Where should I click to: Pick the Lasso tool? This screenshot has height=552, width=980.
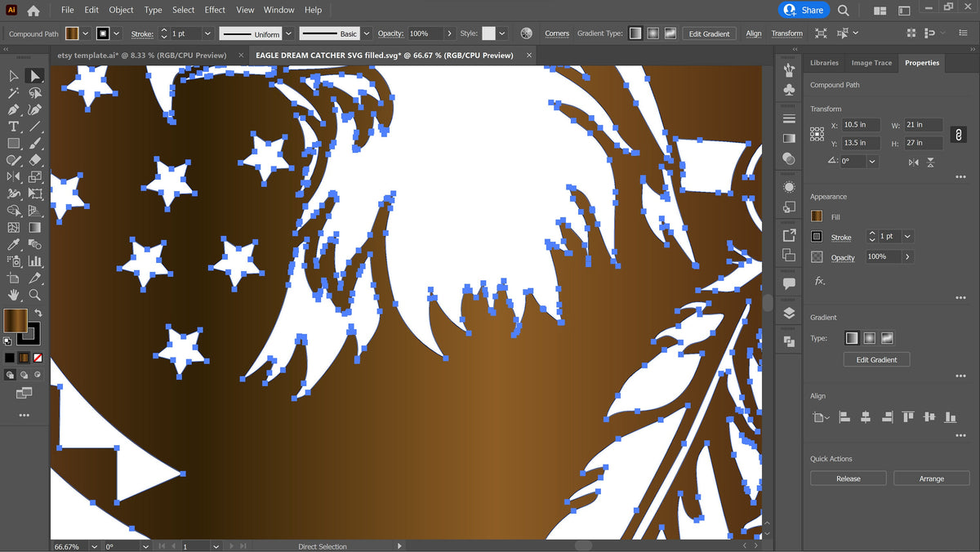tap(34, 93)
